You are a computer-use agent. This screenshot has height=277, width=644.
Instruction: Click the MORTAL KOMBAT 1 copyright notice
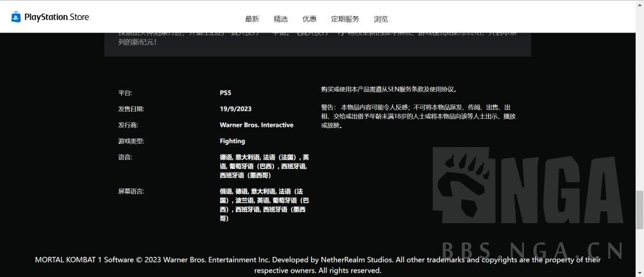click(318, 264)
